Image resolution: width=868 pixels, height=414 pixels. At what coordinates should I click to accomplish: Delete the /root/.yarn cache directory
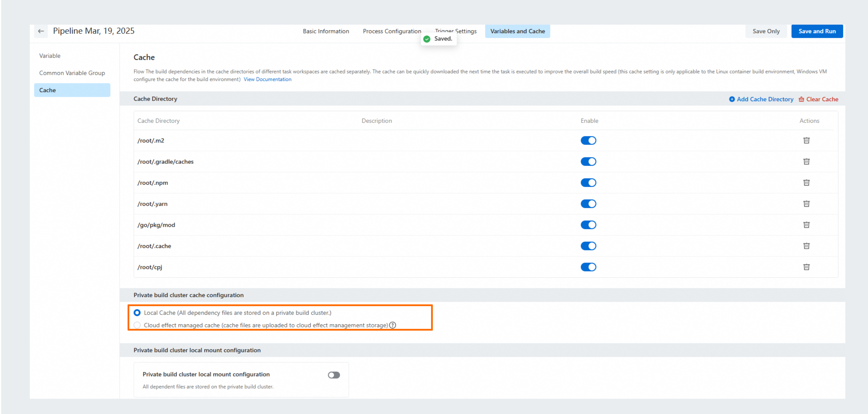click(x=806, y=204)
